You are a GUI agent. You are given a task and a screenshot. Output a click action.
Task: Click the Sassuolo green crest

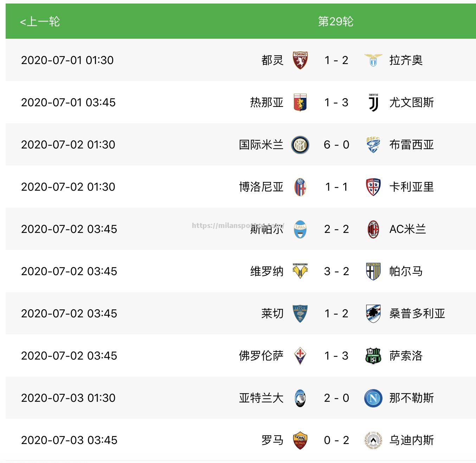click(x=373, y=356)
